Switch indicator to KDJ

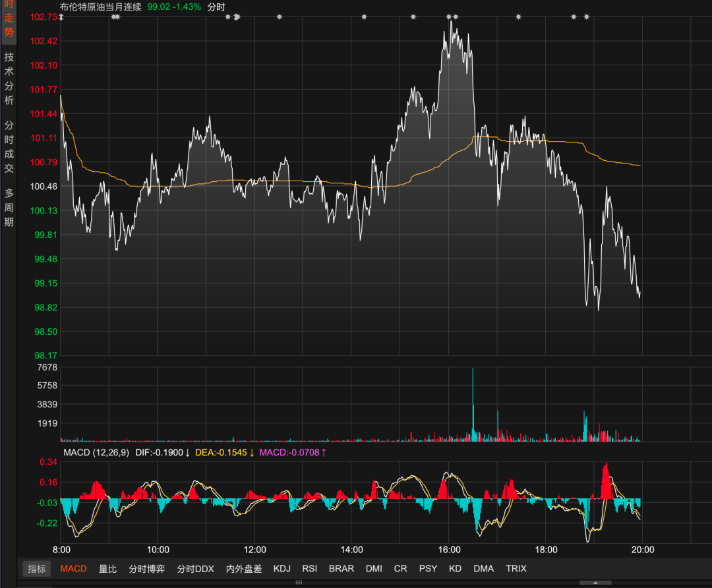pos(282,568)
